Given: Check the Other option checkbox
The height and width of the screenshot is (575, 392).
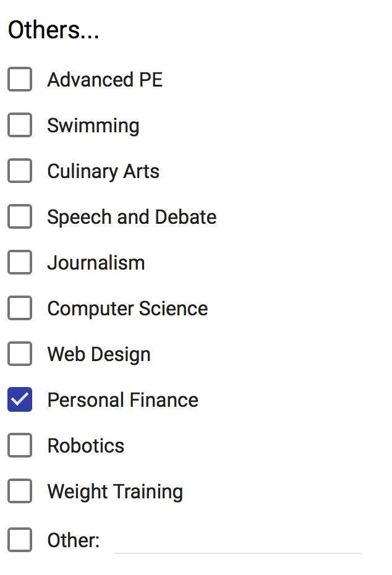Looking at the screenshot, I should click(x=20, y=540).
